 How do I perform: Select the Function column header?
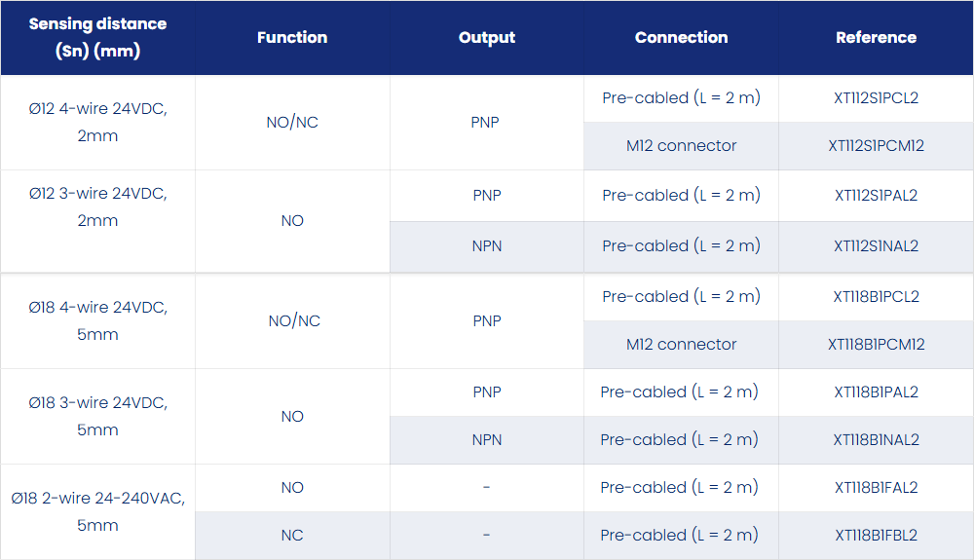(x=292, y=37)
